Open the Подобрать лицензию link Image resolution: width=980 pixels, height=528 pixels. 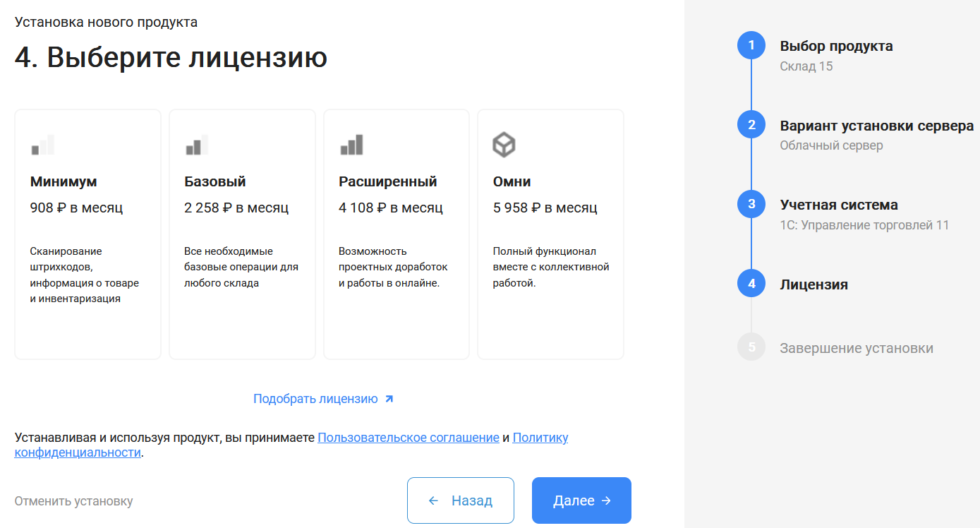click(x=315, y=399)
